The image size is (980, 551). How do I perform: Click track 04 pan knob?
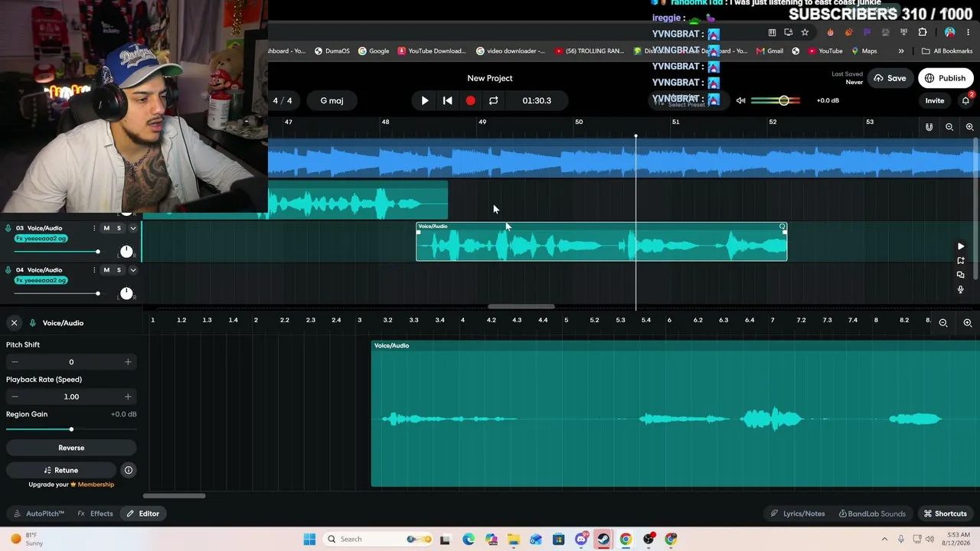click(126, 293)
